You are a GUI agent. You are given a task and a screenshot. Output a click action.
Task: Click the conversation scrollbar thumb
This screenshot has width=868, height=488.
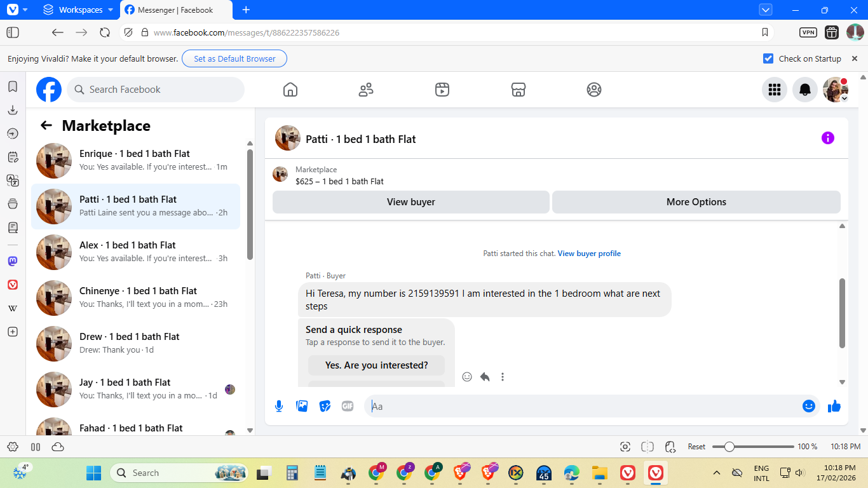(842, 313)
